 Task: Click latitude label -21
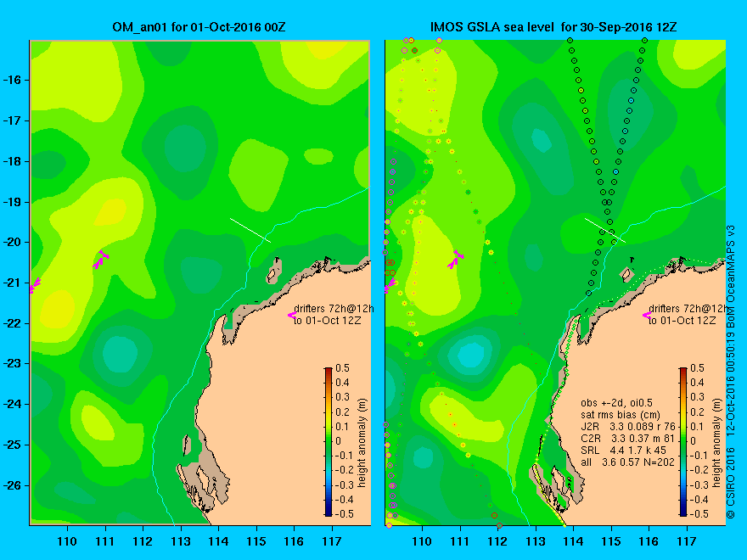pos(13,283)
